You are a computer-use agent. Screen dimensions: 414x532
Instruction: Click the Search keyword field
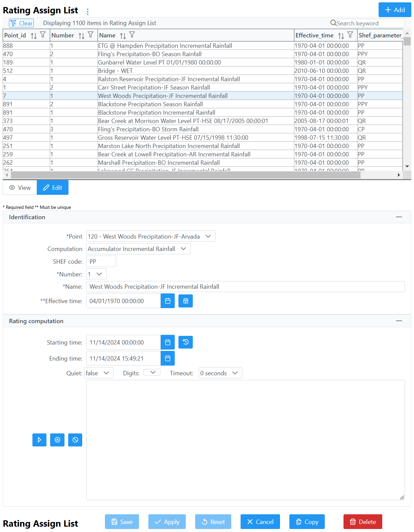(370, 23)
